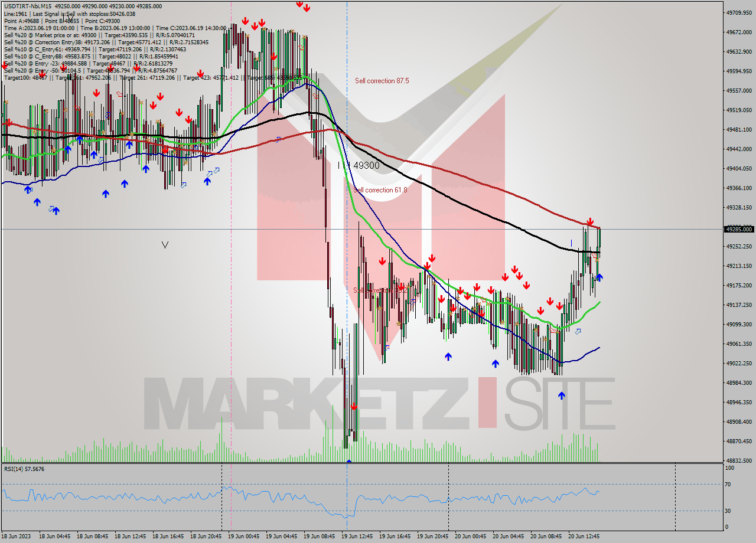Select the 'C_Entry88: 49583.875' line
756x543 pixels.
tap(92, 56)
